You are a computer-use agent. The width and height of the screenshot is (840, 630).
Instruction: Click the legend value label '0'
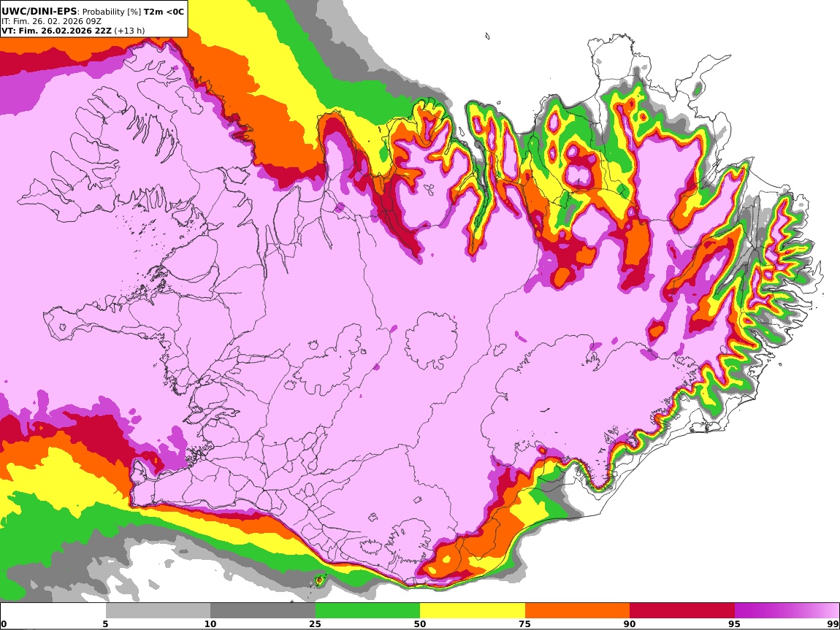click(4, 624)
